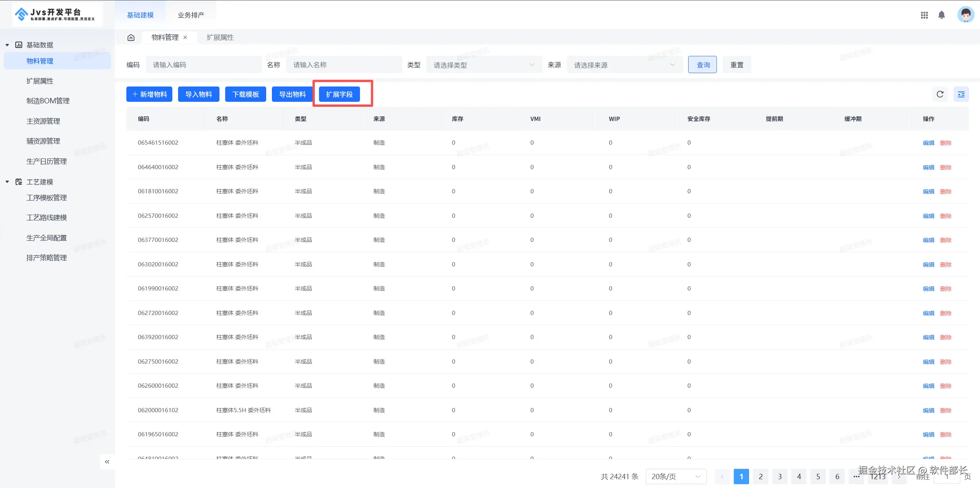The image size is (980, 488).
Task: Open the 请选择来源 dropdown
Action: 624,65
